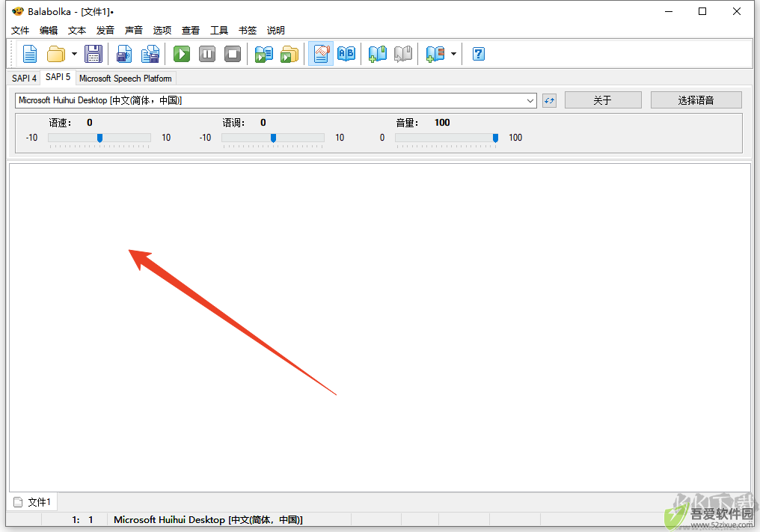The width and height of the screenshot is (760, 532).
Task: Click the 选择语音 button
Action: click(696, 100)
